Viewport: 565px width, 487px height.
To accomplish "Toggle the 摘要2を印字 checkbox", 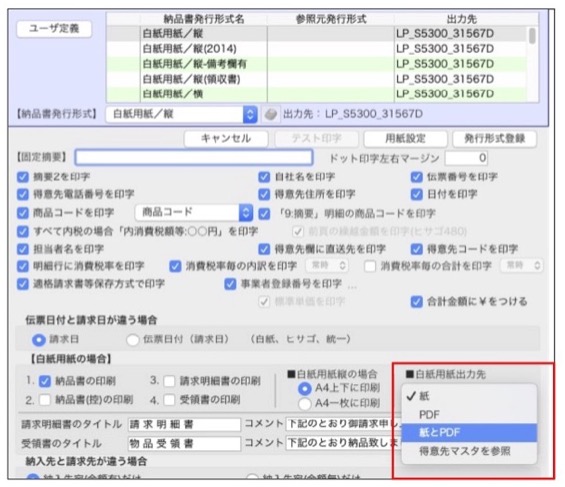I will [x=23, y=177].
